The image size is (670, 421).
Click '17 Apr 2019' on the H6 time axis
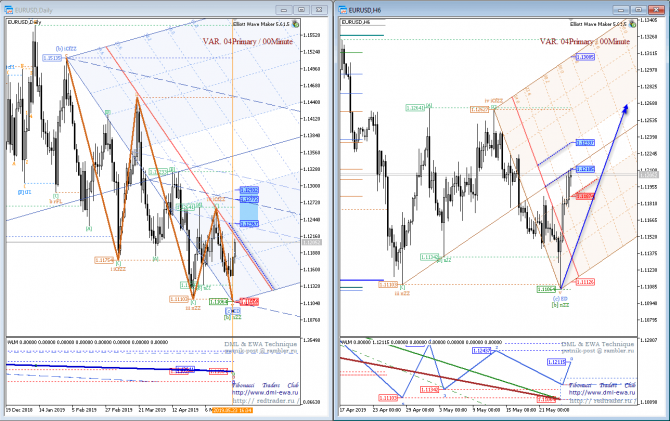coord(353,410)
